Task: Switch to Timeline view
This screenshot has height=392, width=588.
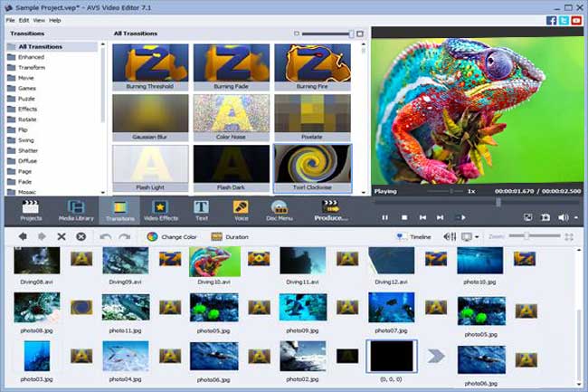Action: pos(414,236)
